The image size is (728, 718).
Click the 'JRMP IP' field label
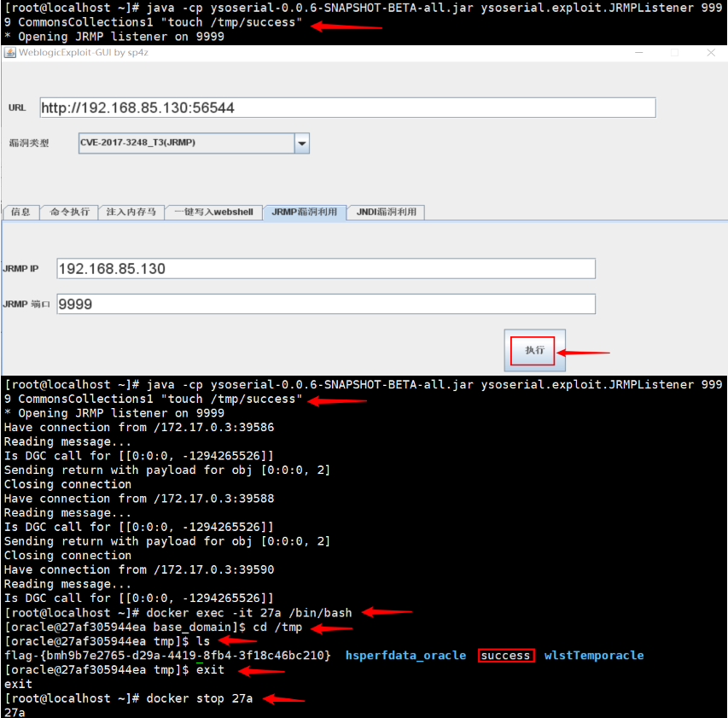tap(20, 269)
